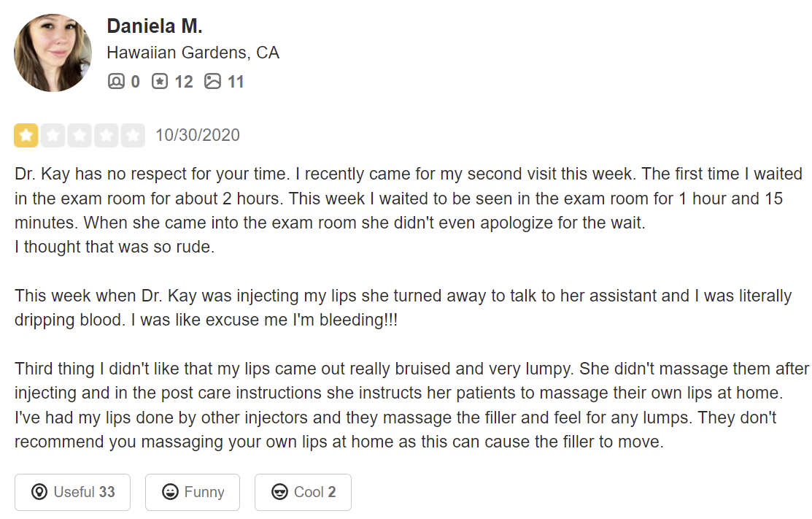
Task: Click the fourth rating star
Action: (x=106, y=135)
